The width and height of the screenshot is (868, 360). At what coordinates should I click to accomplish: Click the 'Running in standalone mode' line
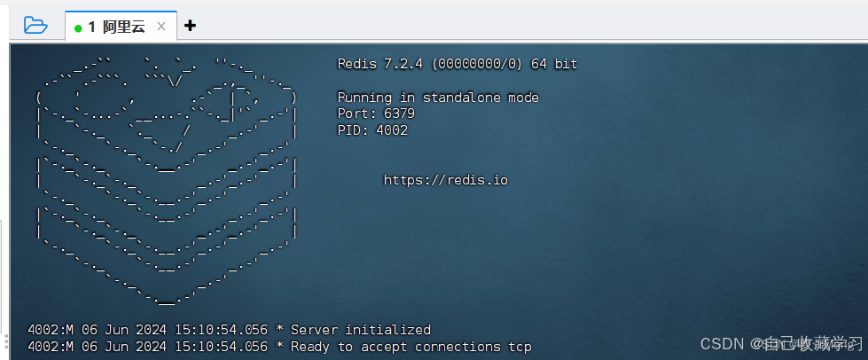click(x=438, y=98)
